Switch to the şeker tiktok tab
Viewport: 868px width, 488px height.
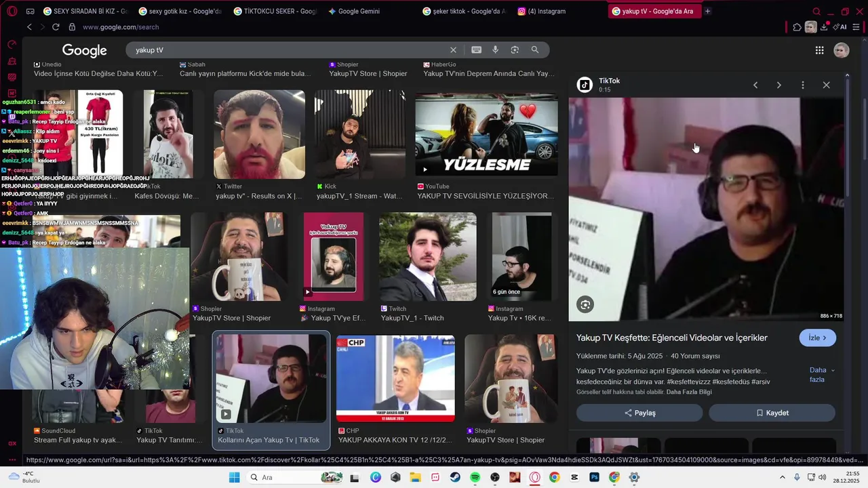tap(465, 11)
